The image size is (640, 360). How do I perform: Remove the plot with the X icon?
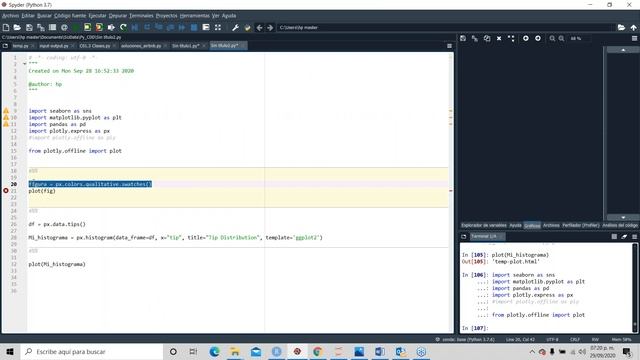click(x=499, y=38)
